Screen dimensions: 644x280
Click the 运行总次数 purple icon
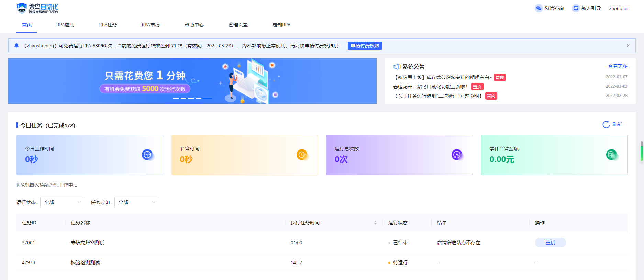coord(457,155)
